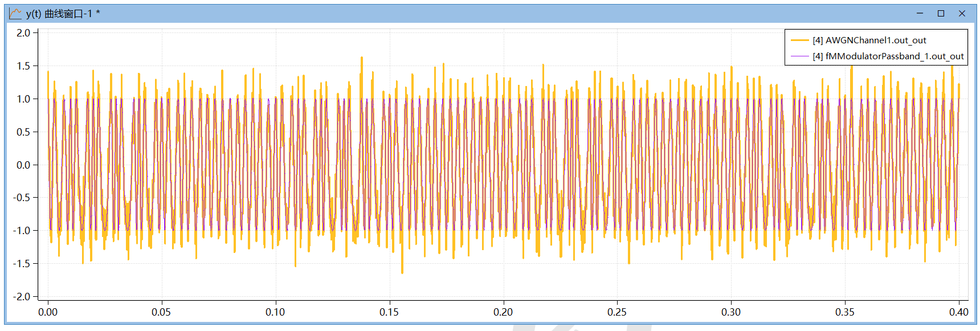Click orange line swatch for AWGNChannel1
This screenshot has width=980, height=331.
click(799, 40)
